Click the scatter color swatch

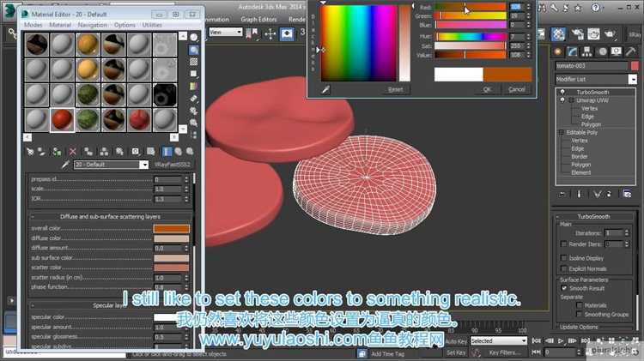coord(171,268)
